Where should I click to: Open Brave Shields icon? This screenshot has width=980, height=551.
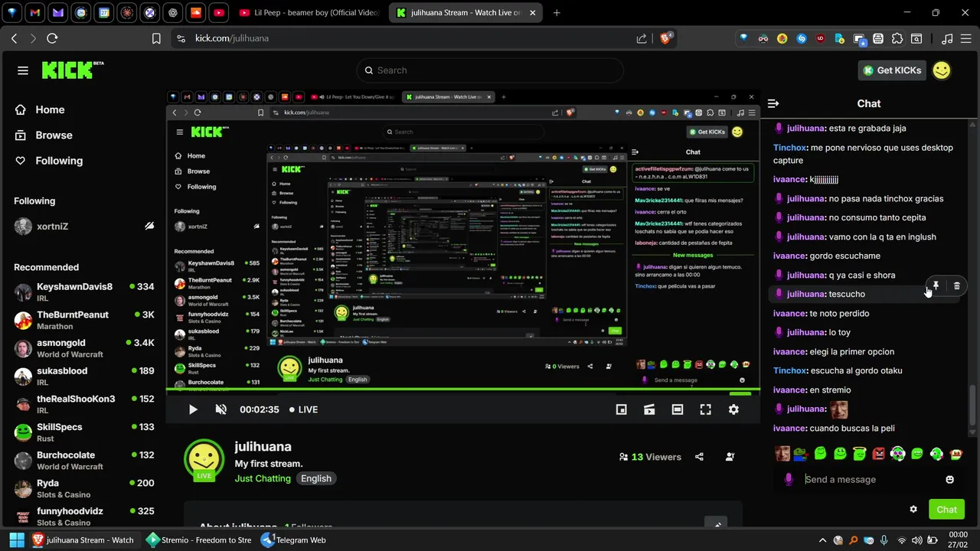coord(666,38)
